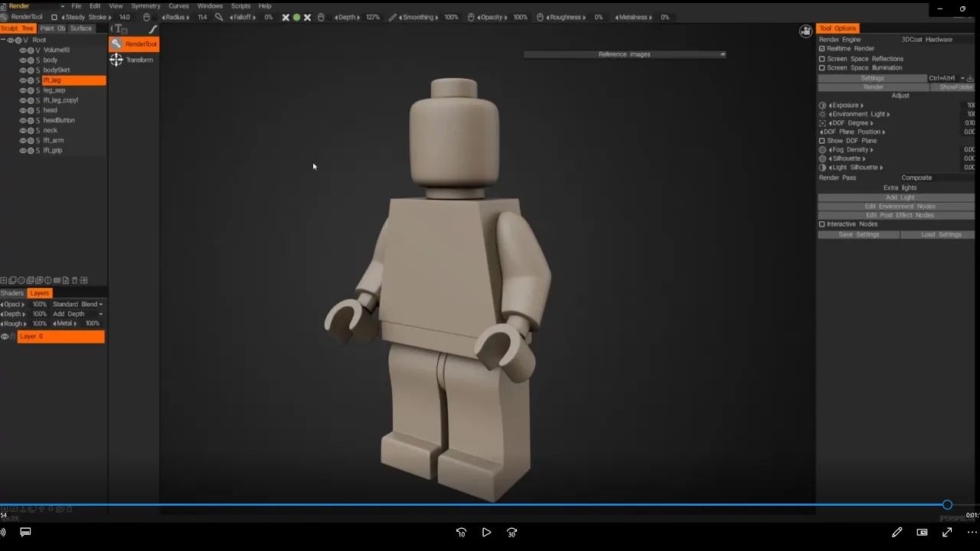Screen dimensions: 980x551
Task: Select the RenderTool in the tool panel
Action: [134, 44]
